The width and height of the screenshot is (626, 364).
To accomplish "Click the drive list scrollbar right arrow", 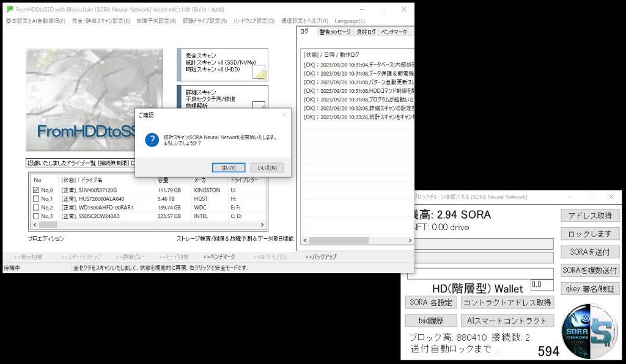I will coord(262,225).
